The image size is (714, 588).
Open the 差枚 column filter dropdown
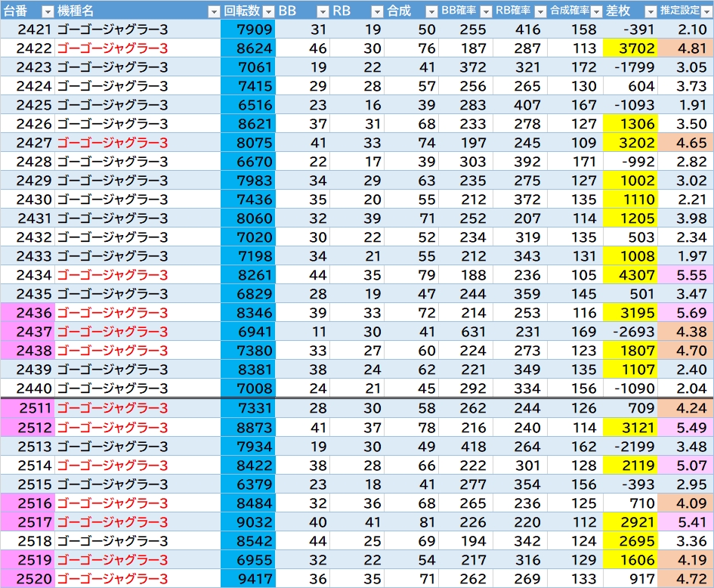click(x=651, y=11)
